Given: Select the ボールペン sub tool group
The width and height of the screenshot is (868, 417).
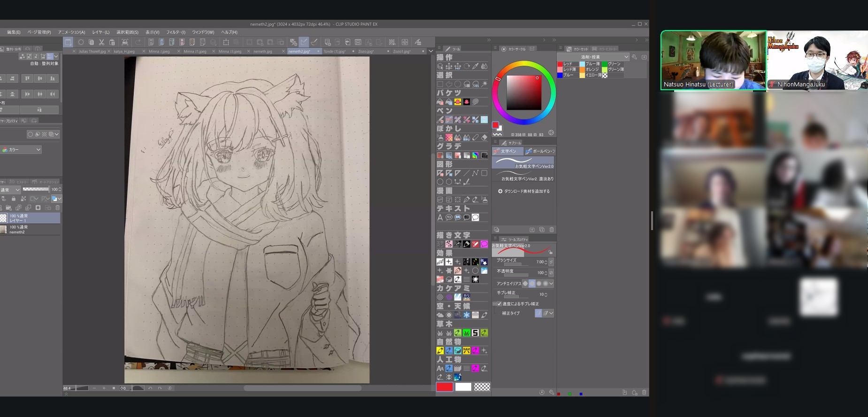Looking at the screenshot, I should [x=540, y=151].
